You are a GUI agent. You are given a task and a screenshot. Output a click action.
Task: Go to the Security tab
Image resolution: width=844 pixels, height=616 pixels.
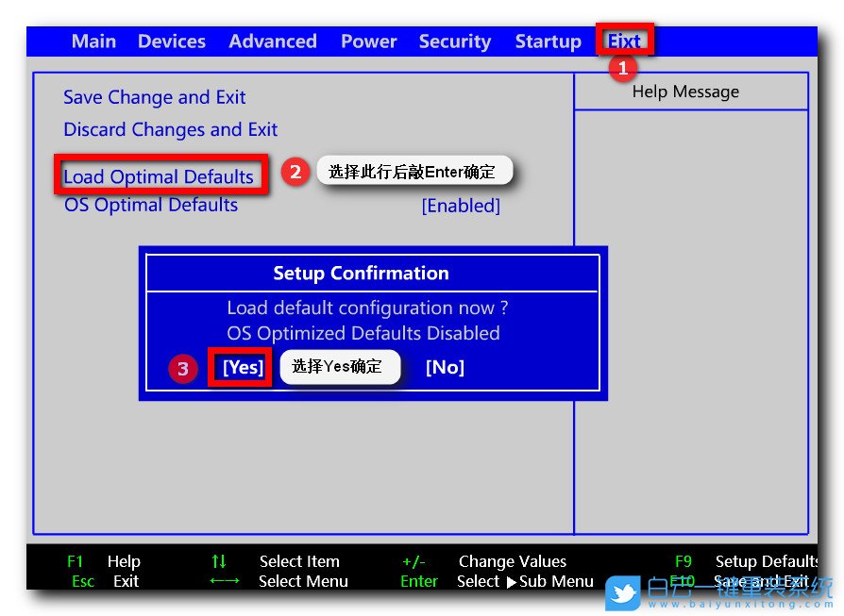pyautogui.click(x=454, y=42)
